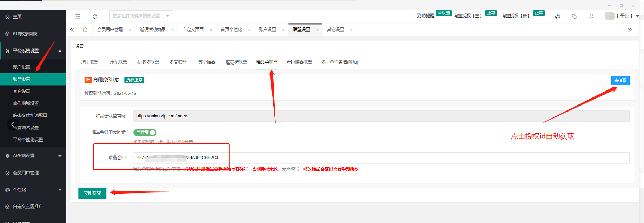Viewport: 644px width, 223px height.
Task: Open the 返佣活动商品 page tab
Action: coord(153,29)
